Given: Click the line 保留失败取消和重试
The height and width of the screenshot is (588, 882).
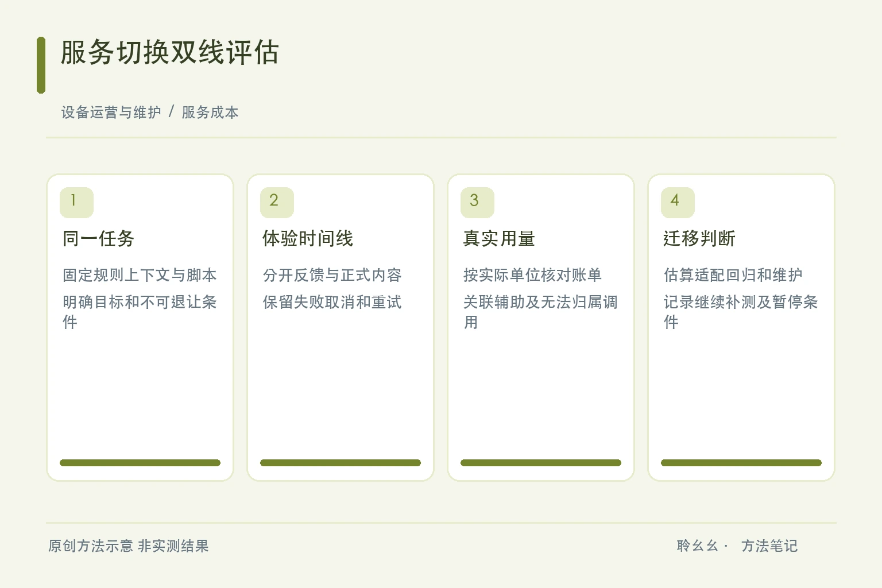Looking at the screenshot, I should (x=332, y=302).
